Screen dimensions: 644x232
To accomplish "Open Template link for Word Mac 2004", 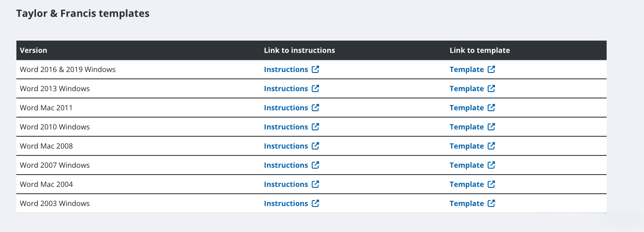I will [x=466, y=185].
